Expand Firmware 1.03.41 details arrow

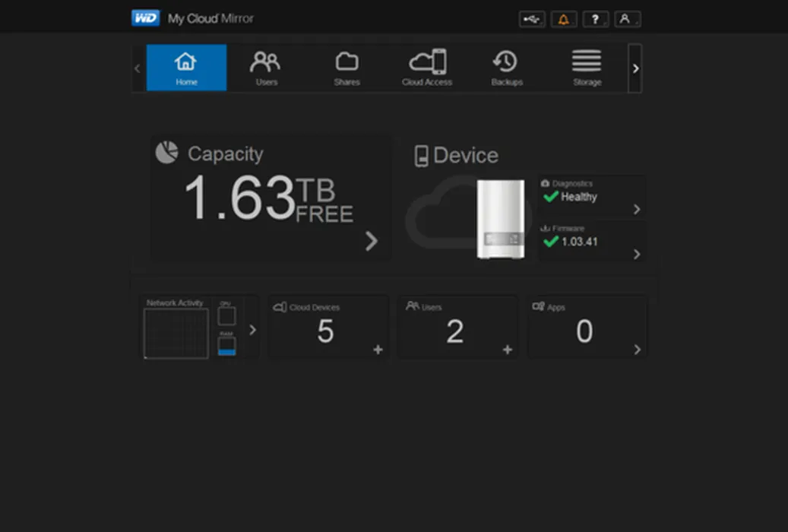(x=637, y=255)
